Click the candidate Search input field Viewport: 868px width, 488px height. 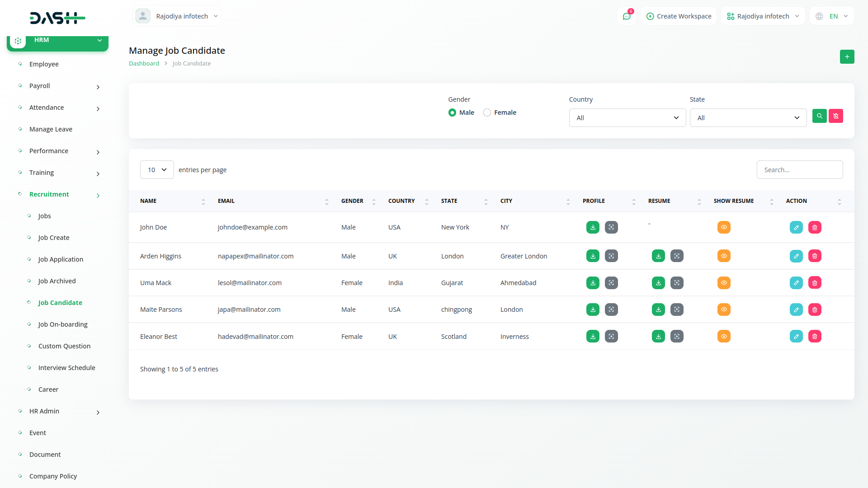click(799, 170)
